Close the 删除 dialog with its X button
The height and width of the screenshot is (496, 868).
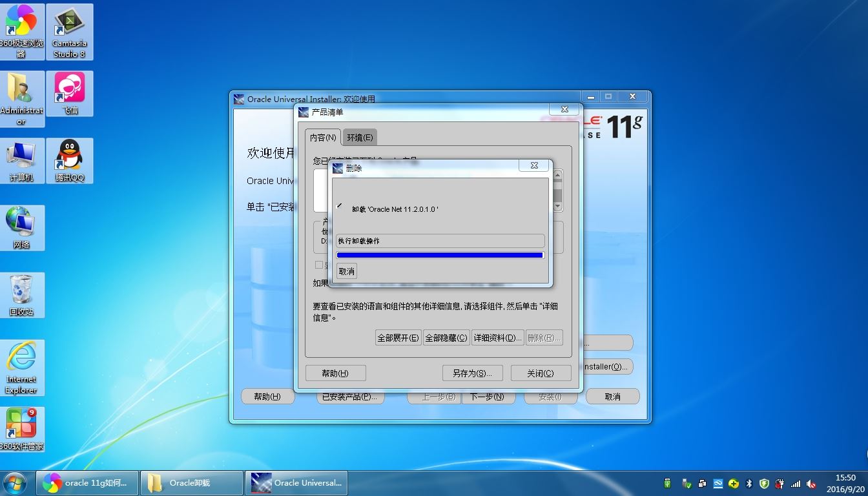(x=534, y=165)
